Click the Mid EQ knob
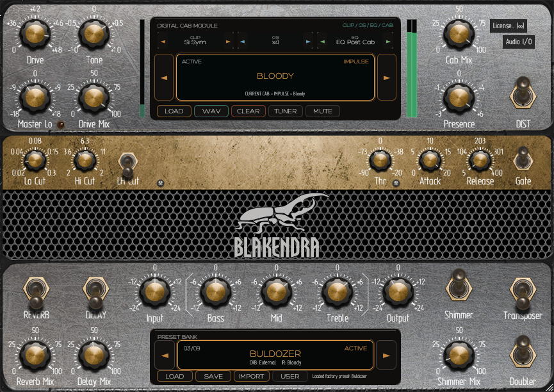Screen dimensions: 554x392 (x=276, y=292)
